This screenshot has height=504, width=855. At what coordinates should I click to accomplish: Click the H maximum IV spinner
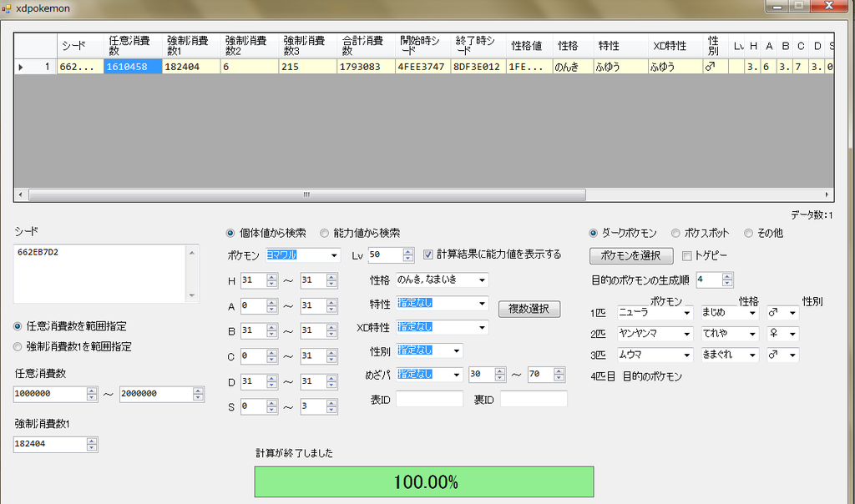pos(319,280)
